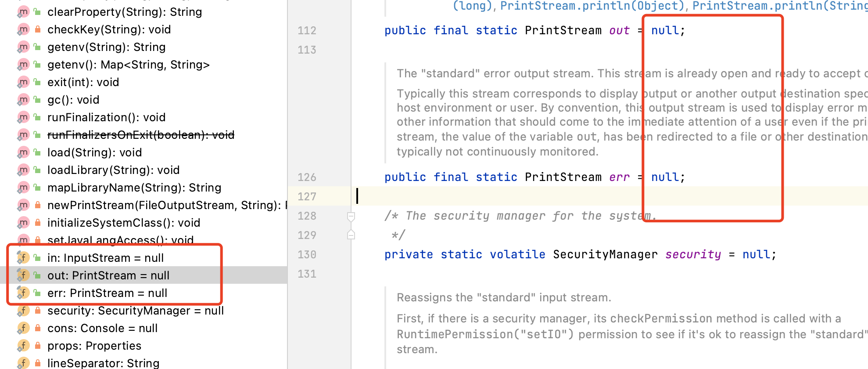The width and height of the screenshot is (868, 369).
Task: Click the method icon next to gc(): void
Action: click(x=23, y=100)
